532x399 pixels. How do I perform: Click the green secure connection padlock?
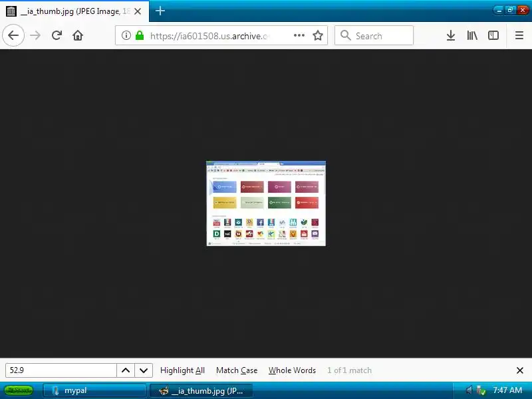click(x=140, y=35)
